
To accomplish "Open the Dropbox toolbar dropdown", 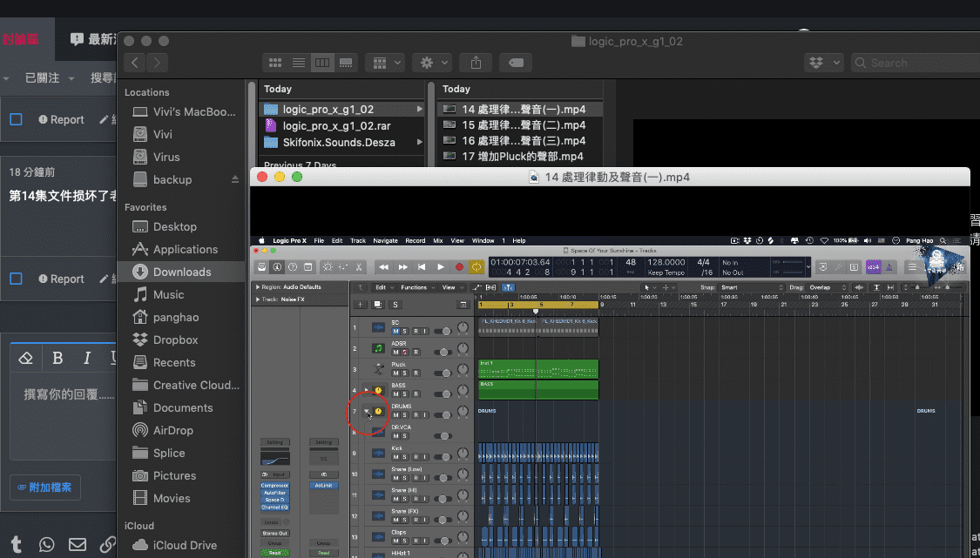I will (824, 63).
